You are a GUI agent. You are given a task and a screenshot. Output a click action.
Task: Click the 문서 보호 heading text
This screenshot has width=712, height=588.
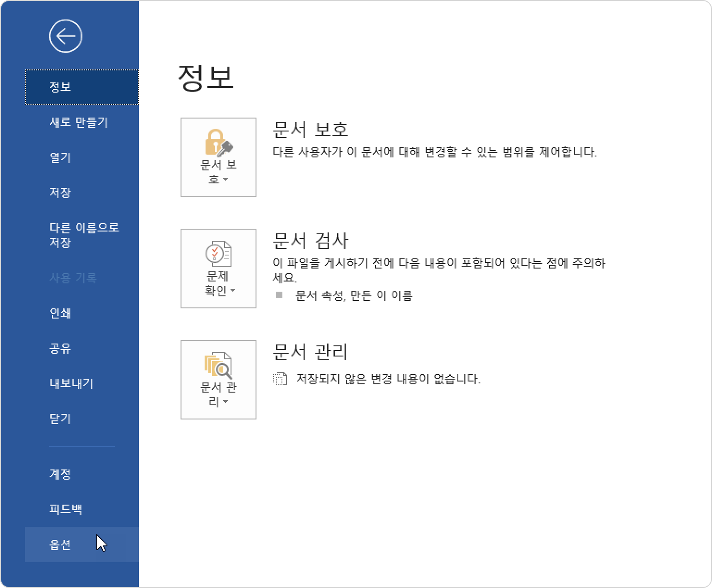(x=310, y=129)
